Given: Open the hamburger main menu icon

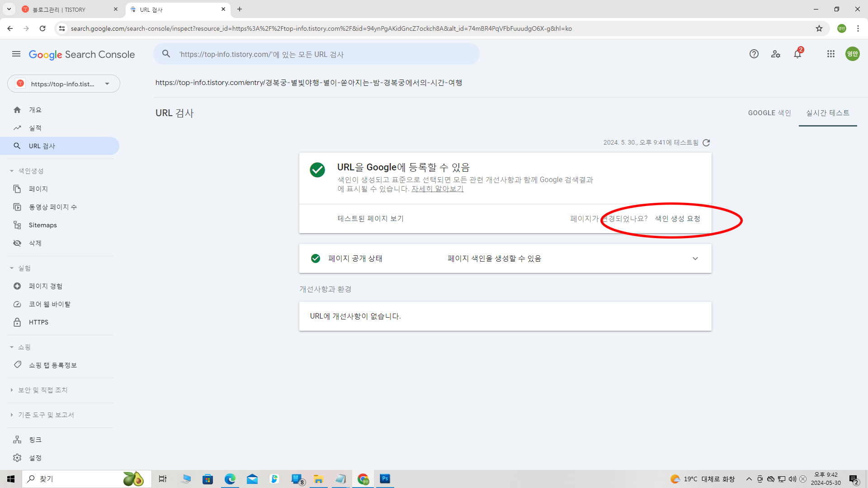Looking at the screenshot, I should click(x=16, y=54).
